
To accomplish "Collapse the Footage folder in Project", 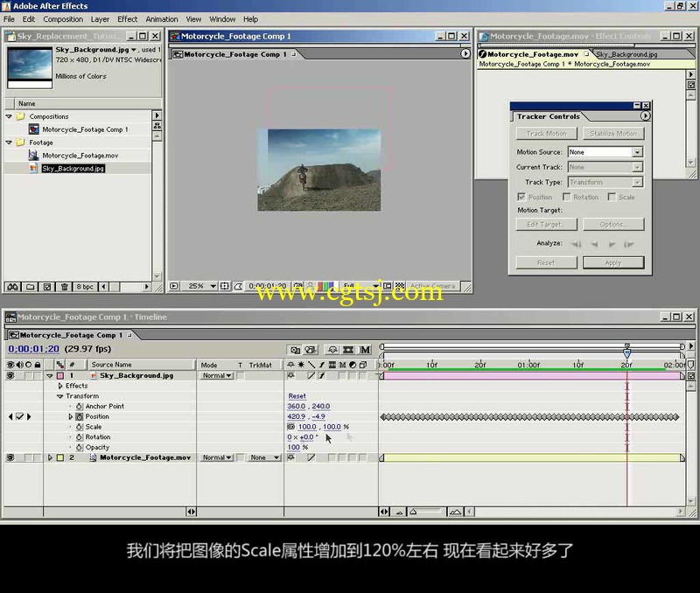I will 9,143.
